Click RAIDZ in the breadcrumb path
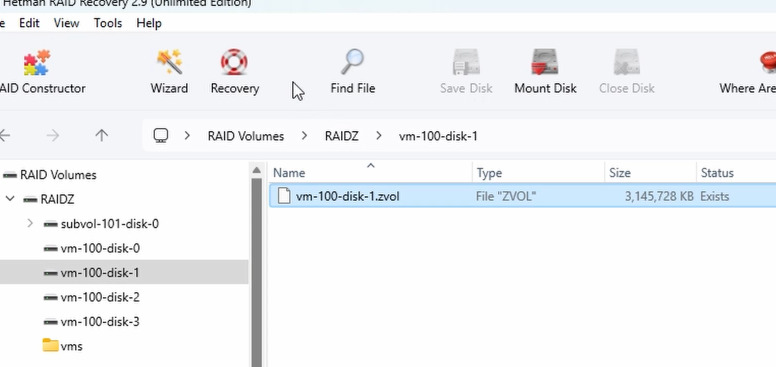Viewport: 776px width, 367px height. pyautogui.click(x=341, y=136)
